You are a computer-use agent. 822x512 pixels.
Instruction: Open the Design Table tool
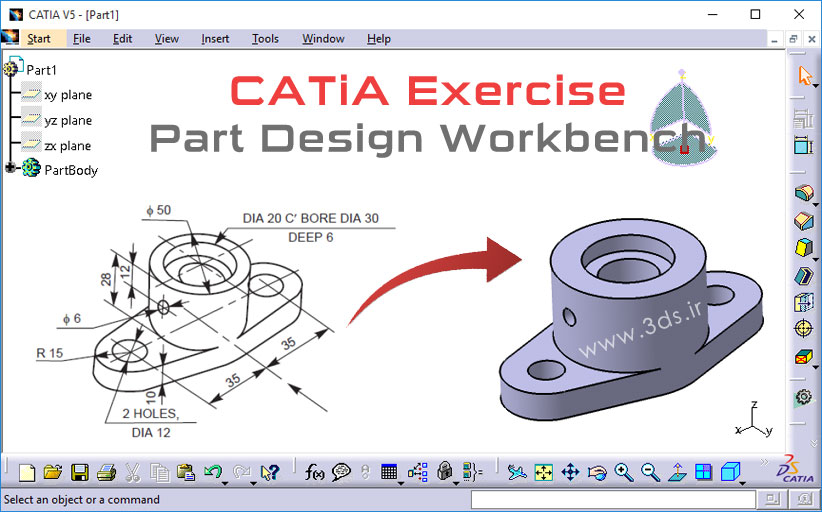click(x=388, y=472)
